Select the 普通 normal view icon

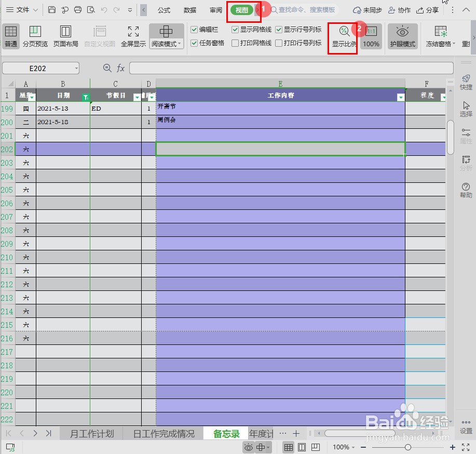[10, 36]
